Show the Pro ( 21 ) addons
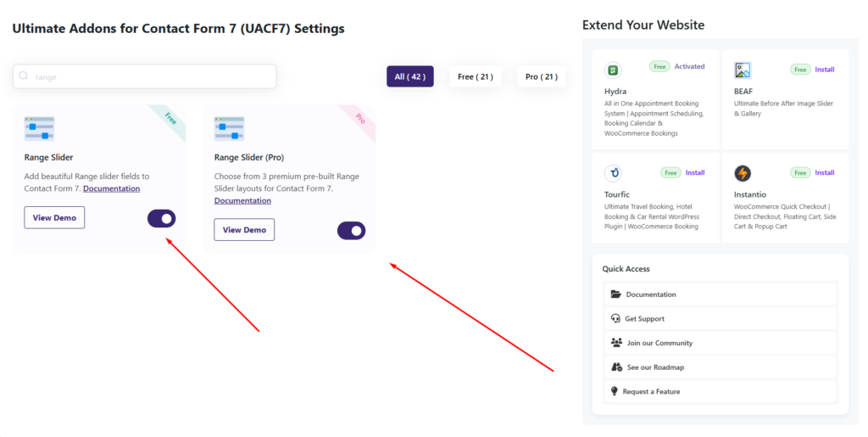The height and width of the screenshot is (437, 868). pos(542,76)
